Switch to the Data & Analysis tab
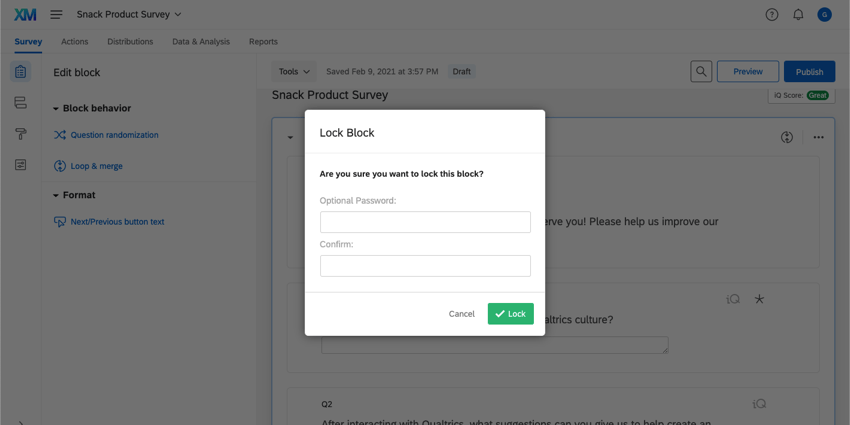Screen dimensions: 850x425 point(201,42)
